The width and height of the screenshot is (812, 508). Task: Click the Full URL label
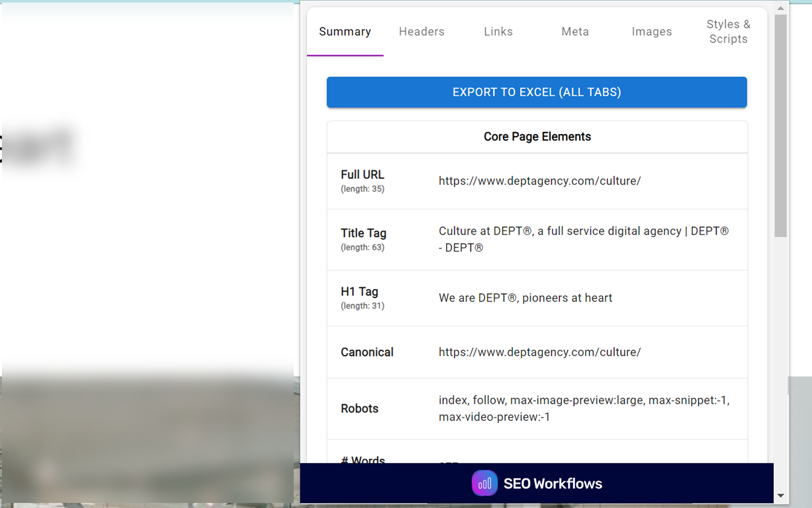tap(362, 175)
